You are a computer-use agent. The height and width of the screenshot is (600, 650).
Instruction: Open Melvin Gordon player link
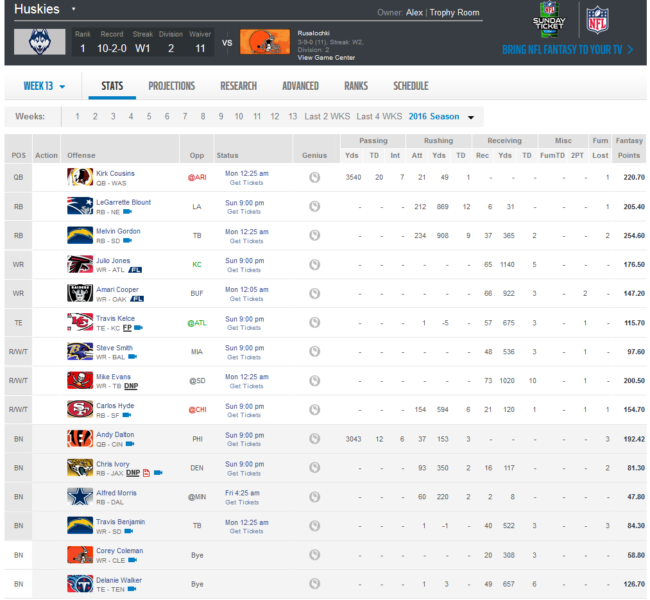[x=118, y=231]
